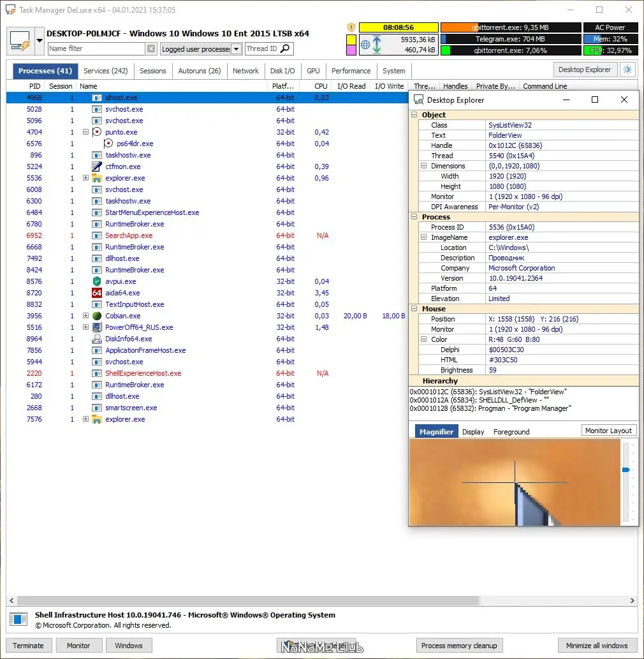Select the Foreground tab in Desktop Explorer

(511, 432)
